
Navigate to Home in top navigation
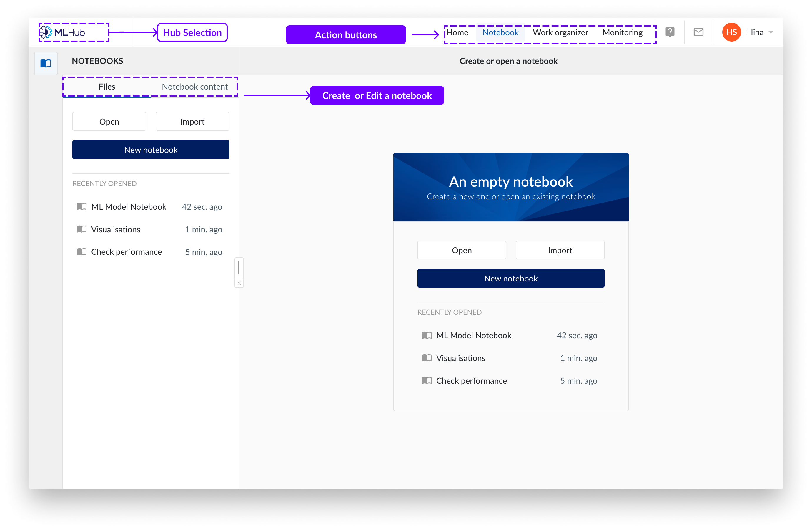tap(457, 32)
